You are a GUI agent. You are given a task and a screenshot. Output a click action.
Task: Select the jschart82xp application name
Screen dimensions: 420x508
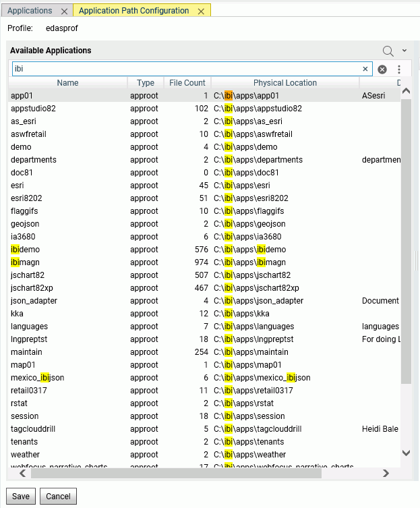[x=32, y=288]
